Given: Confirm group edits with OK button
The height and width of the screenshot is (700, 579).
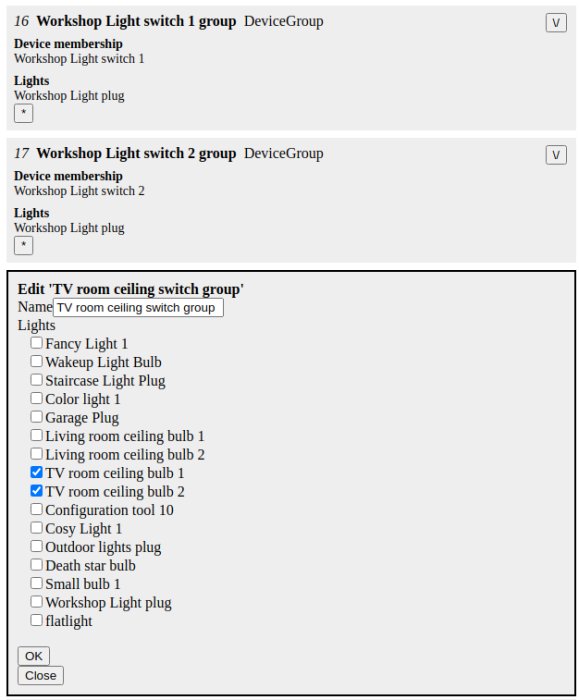Looking at the screenshot, I should pyautogui.click(x=33, y=656).
